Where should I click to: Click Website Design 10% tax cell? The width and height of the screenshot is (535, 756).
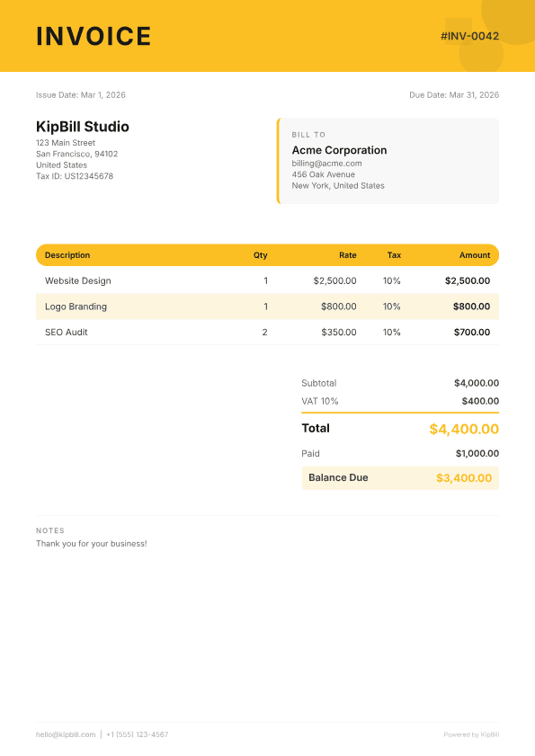point(392,280)
